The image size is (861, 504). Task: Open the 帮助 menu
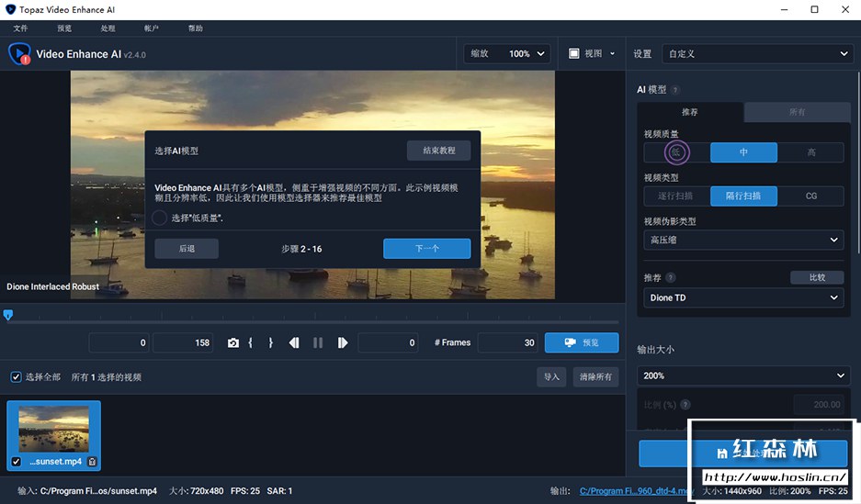click(196, 28)
